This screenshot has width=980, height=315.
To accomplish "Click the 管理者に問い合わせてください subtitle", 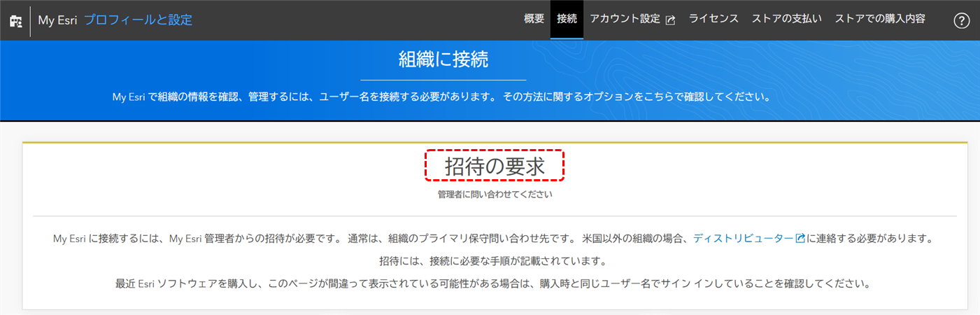I will pyautogui.click(x=495, y=194).
